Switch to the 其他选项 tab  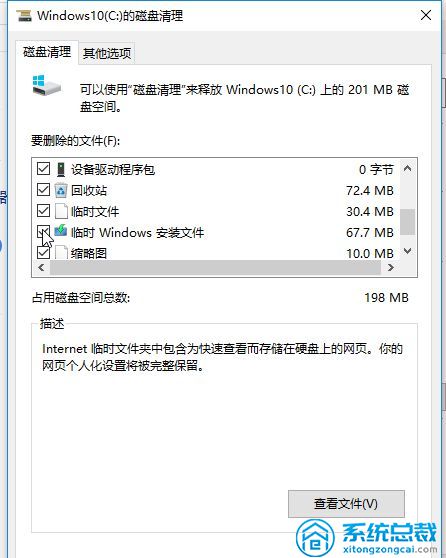click(x=107, y=53)
